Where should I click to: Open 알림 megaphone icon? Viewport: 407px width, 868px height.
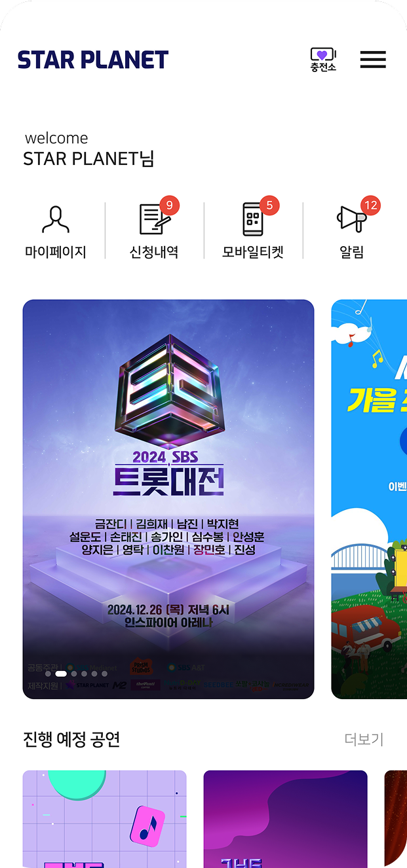pyautogui.click(x=351, y=219)
